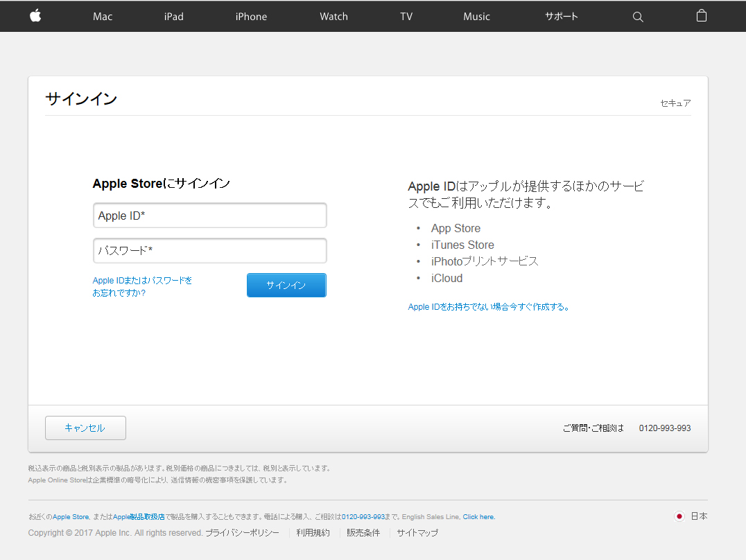The height and width of the screenshot is (560, 746).
Task: Focus the パスワード input field
Action: 210,250
